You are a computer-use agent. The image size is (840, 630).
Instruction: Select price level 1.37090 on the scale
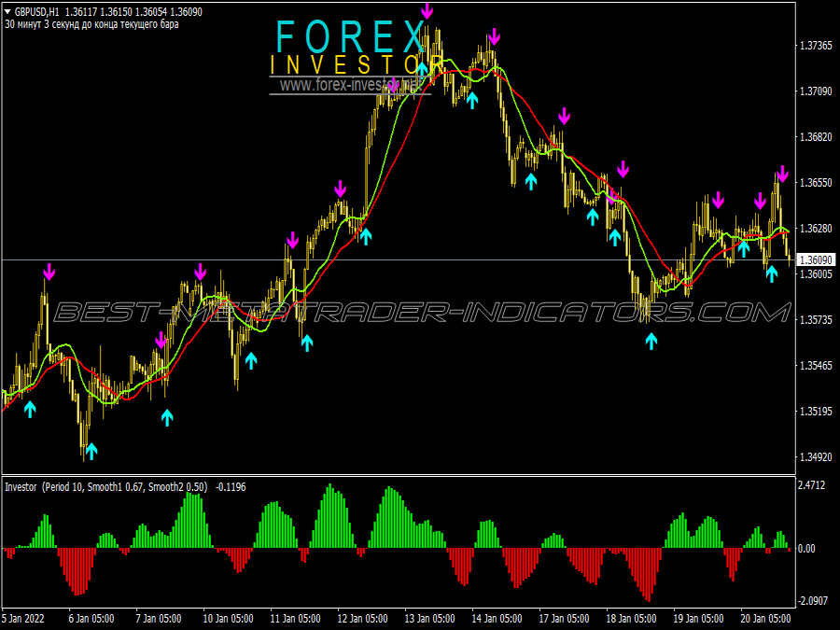click(816, 91)
